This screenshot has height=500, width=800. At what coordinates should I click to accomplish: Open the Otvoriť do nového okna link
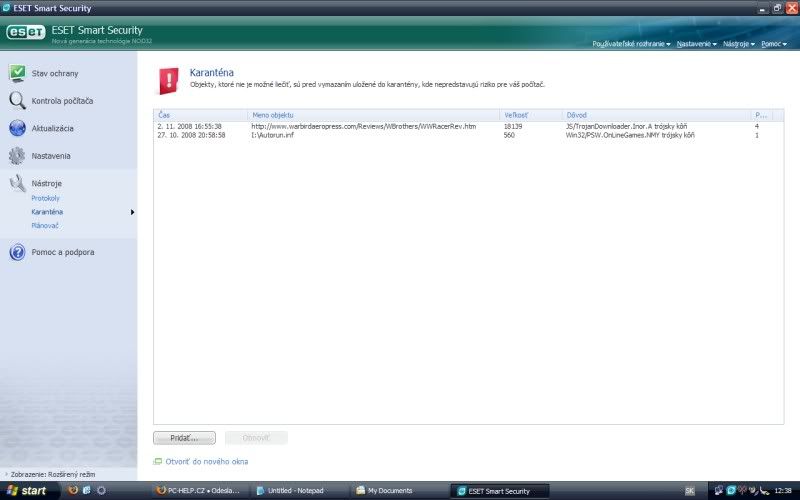pos(207,461)
